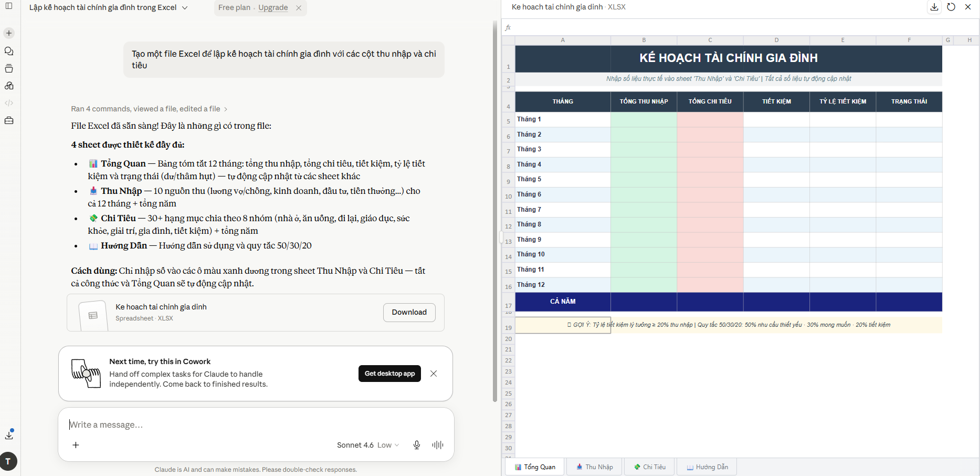Click the Download button for the file
This screenshot has height=476, width=980.
pyautogui.click(x=409, y=312)
